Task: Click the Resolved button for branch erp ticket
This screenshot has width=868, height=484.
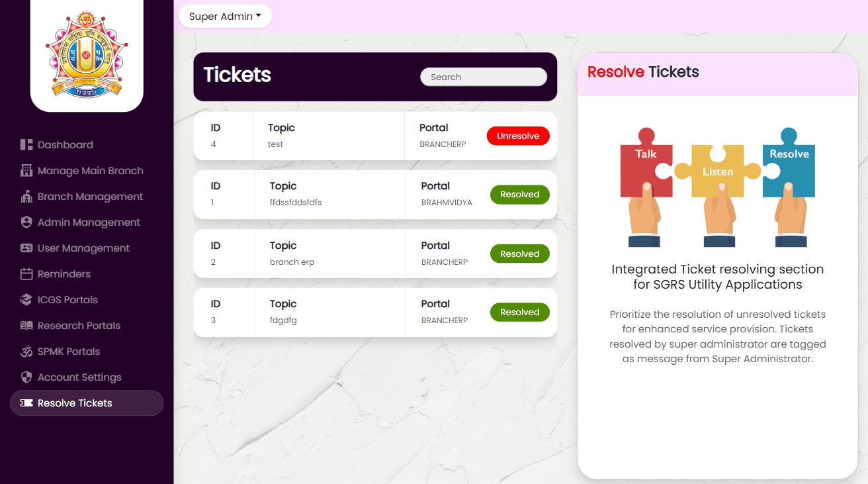Action: pos(519,254)
